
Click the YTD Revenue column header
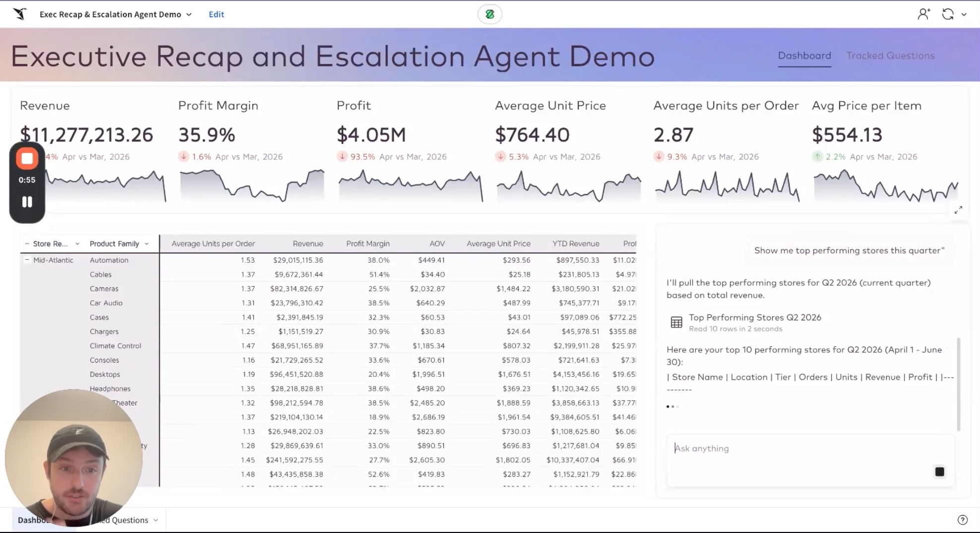576,244
